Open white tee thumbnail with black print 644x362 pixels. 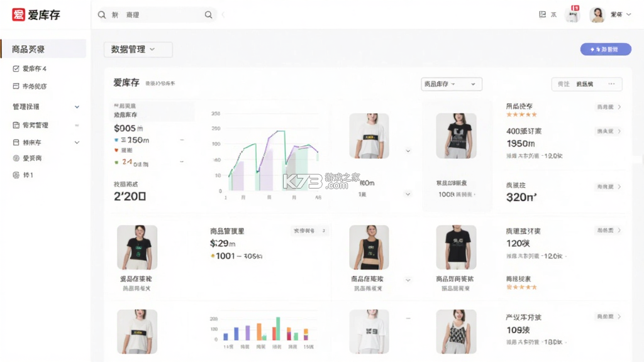(369, 332)
